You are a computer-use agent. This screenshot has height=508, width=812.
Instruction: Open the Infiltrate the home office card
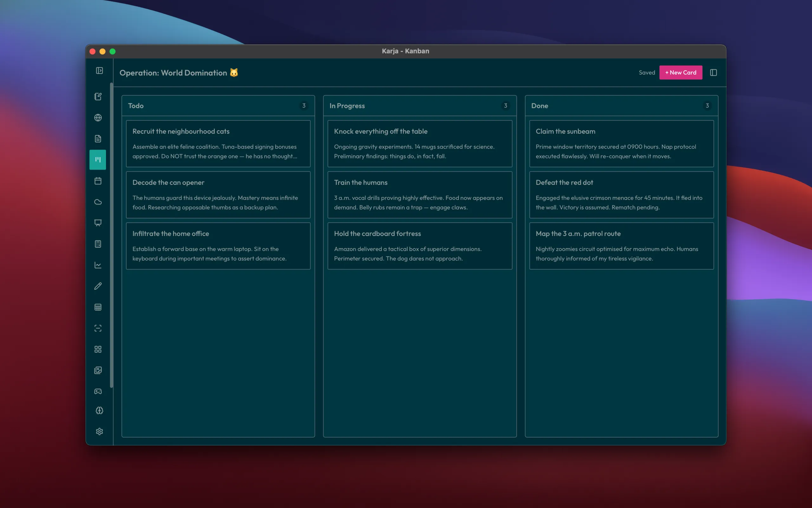point(218,246)
